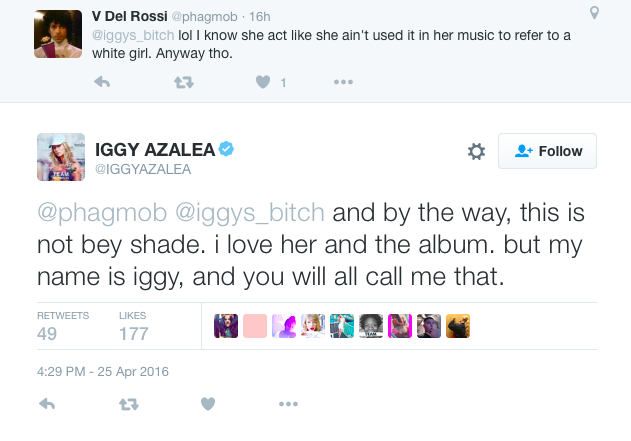631x441 pixels.
Task: Like V Del Rossi's tweet
Action: point(263,83)
